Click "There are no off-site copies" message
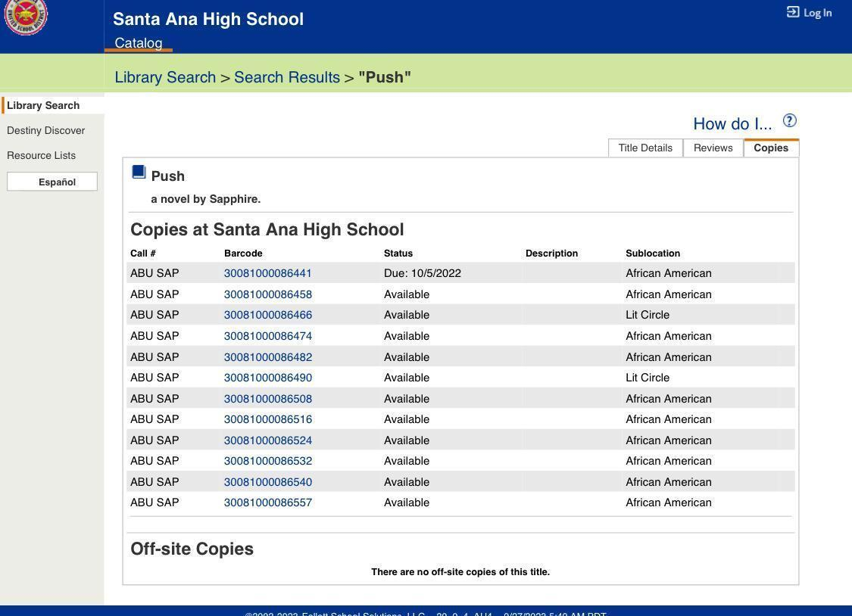 point(460,571)
